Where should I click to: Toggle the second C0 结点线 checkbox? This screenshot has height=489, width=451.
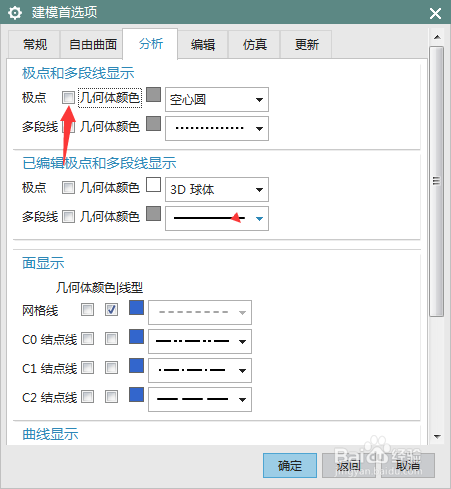click(x=111, y=339)
